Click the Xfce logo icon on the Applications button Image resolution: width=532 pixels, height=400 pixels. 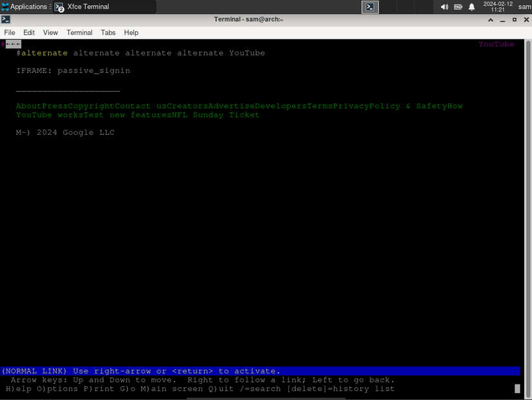point(5,6)
